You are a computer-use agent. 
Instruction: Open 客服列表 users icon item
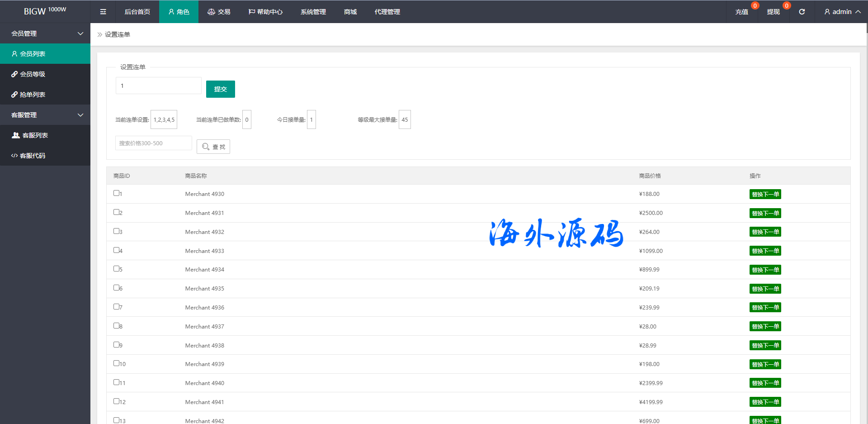(x=16, y=135)
